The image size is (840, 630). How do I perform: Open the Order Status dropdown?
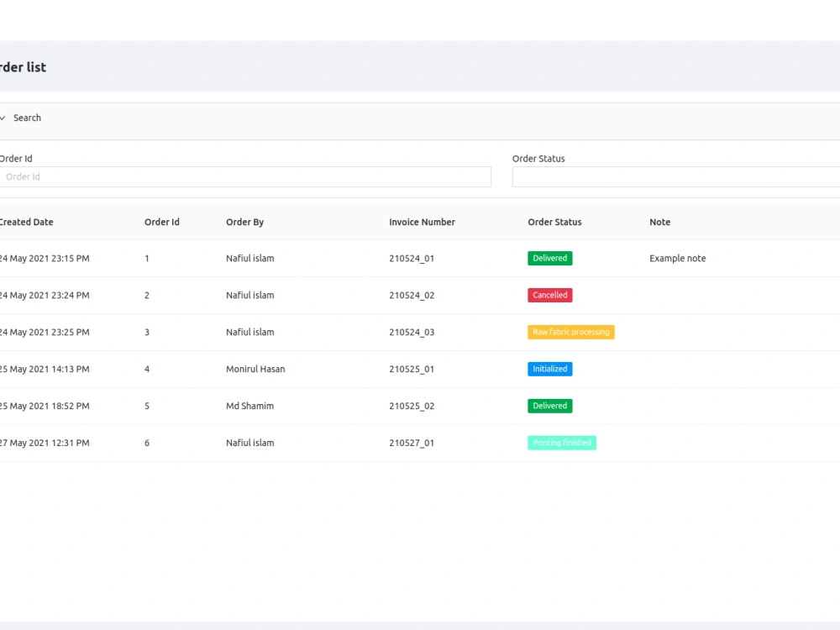point(672,176)
